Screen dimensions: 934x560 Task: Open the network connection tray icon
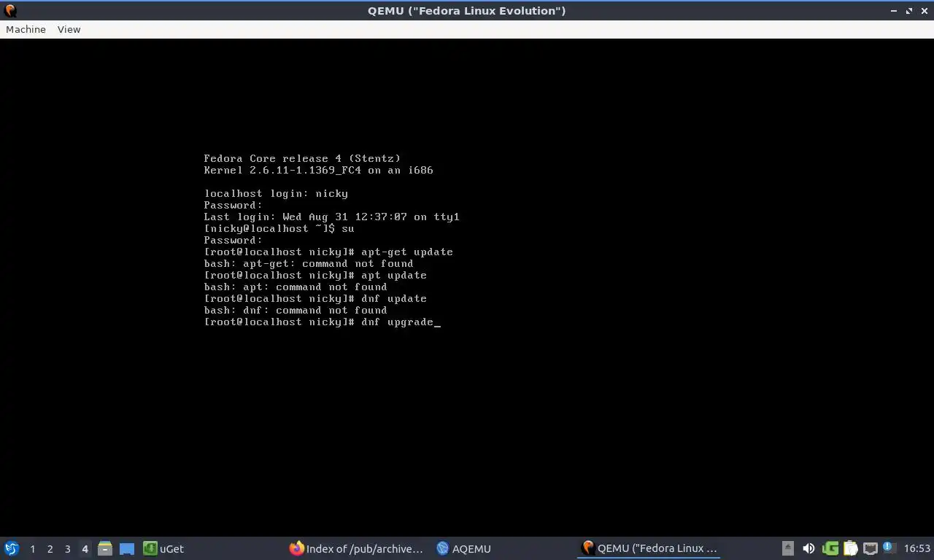click(870, 548)
